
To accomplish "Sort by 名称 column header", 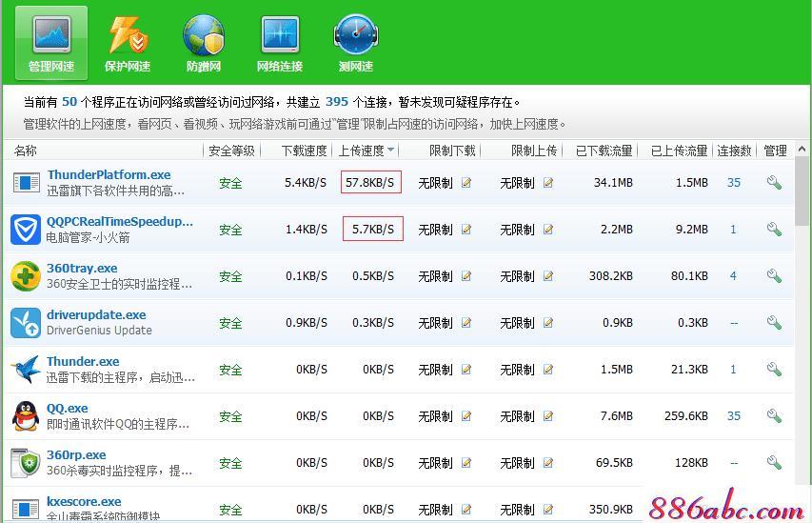I will (26, 151).
